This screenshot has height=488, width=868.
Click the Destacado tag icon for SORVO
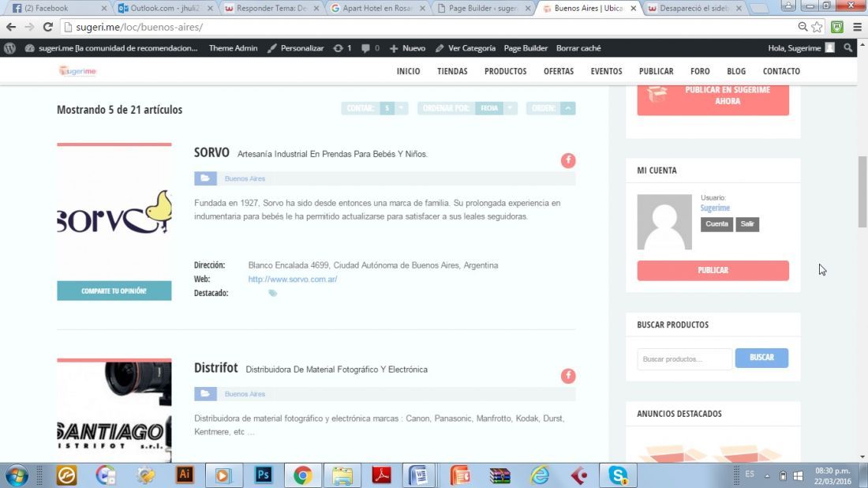click(272, 293)
